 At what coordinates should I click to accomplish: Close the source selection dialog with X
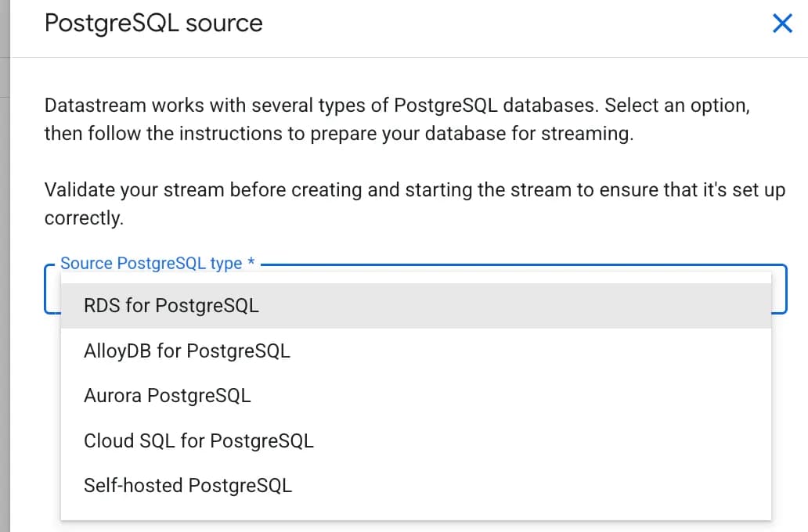pyautogui.click(x=782, y=23)
